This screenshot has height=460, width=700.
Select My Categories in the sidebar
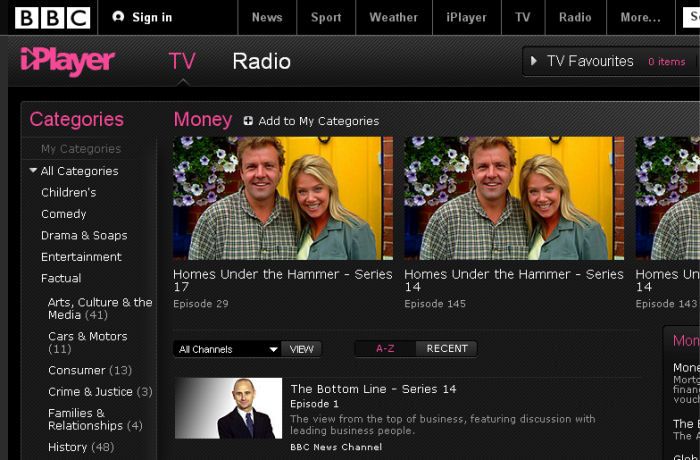(x=81, y=149)
